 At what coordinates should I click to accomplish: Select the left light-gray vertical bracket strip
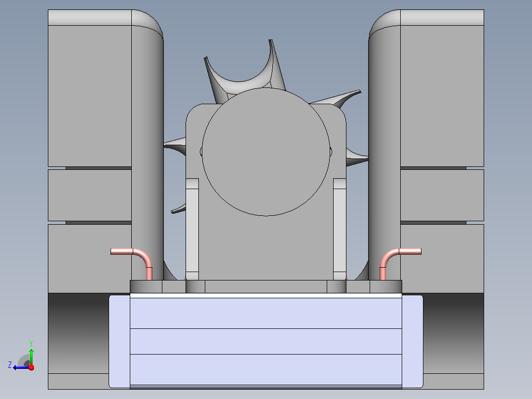[192, 230]
